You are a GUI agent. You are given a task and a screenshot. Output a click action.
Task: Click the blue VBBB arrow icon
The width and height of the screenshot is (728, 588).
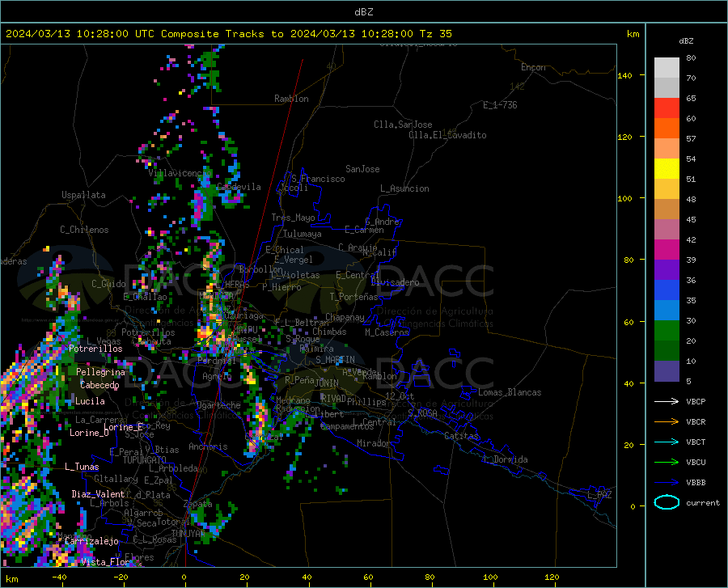[x=667, y=483]
